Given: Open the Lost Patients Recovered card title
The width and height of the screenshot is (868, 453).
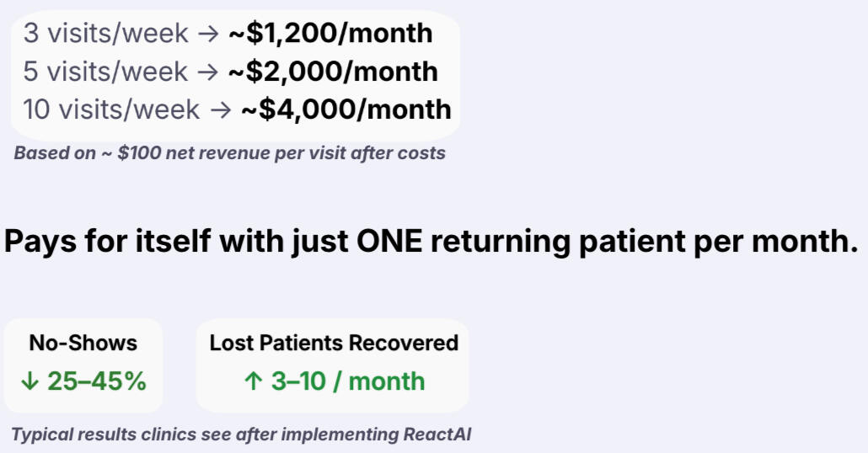Looking at the screenshot, I should tap(334, 343).
